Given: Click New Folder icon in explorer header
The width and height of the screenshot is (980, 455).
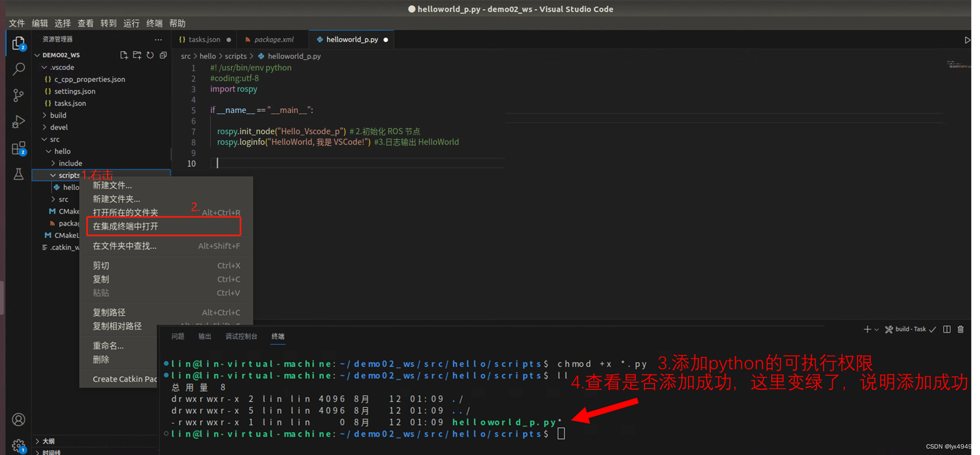Looking at the screenshot, I should (x=137, y=55).
